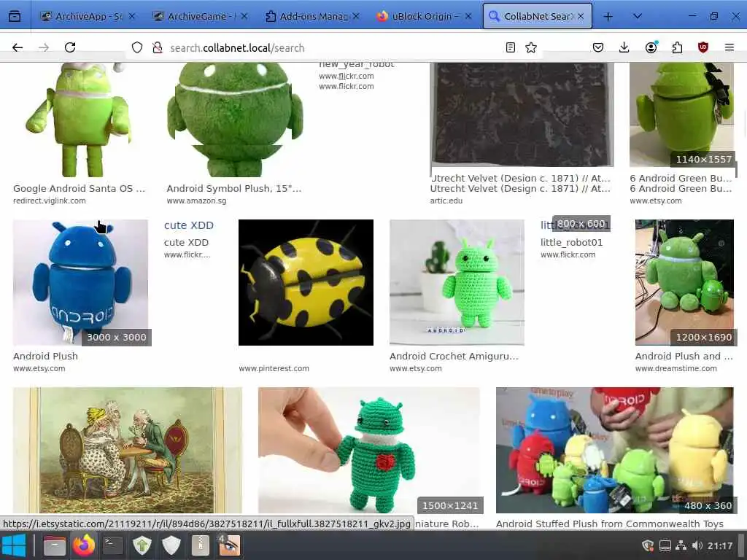
Task: Open the 1200×1690 Android Plush image
Action: click(684, 282)
